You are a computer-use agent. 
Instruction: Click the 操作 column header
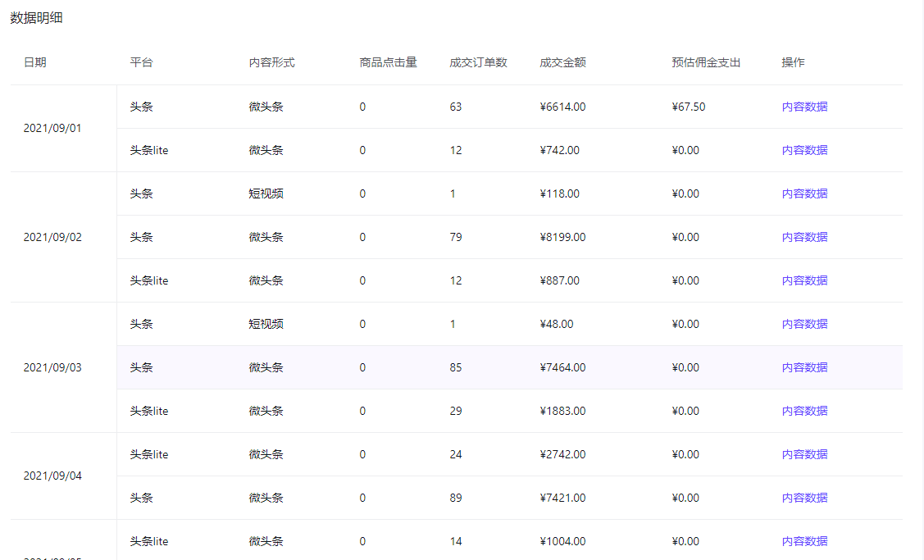click(793, 62)
